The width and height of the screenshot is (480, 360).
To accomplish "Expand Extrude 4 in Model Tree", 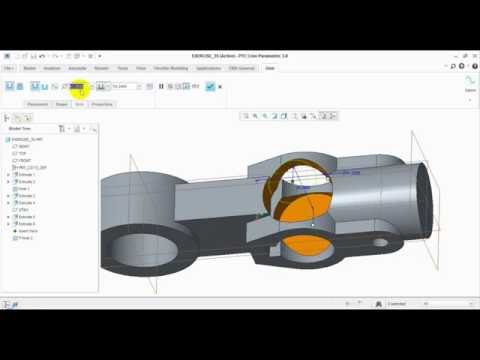I will click(8, 203).
